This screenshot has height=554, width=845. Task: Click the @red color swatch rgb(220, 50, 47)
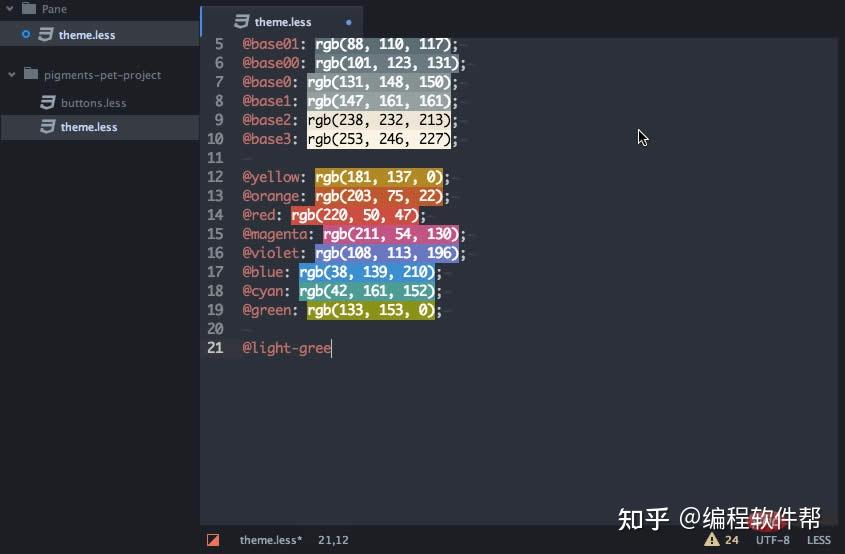click(x=355, y=215)
